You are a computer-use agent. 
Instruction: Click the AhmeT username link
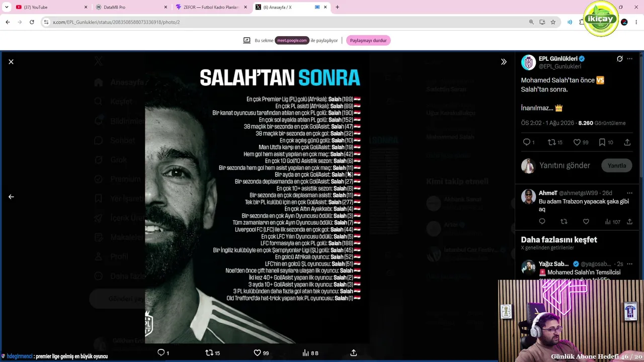[x=548, y=193]
